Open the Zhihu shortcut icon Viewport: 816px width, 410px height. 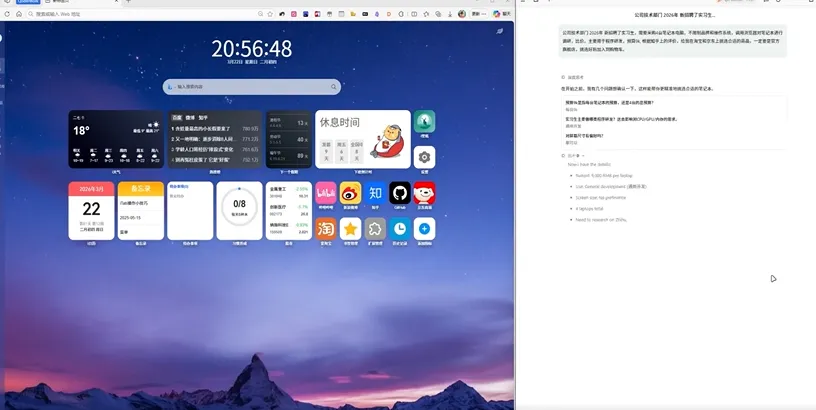tap(375, 193)
